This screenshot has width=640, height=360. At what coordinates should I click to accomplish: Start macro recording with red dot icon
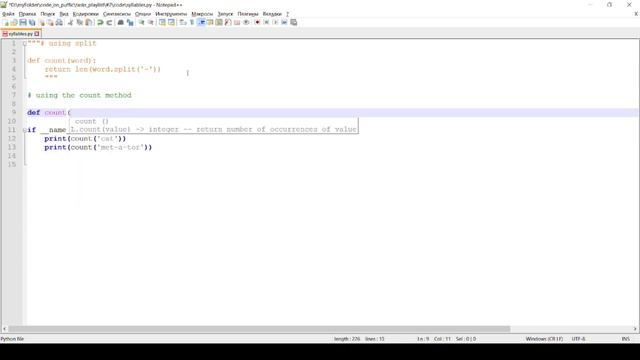coord(257,22)
